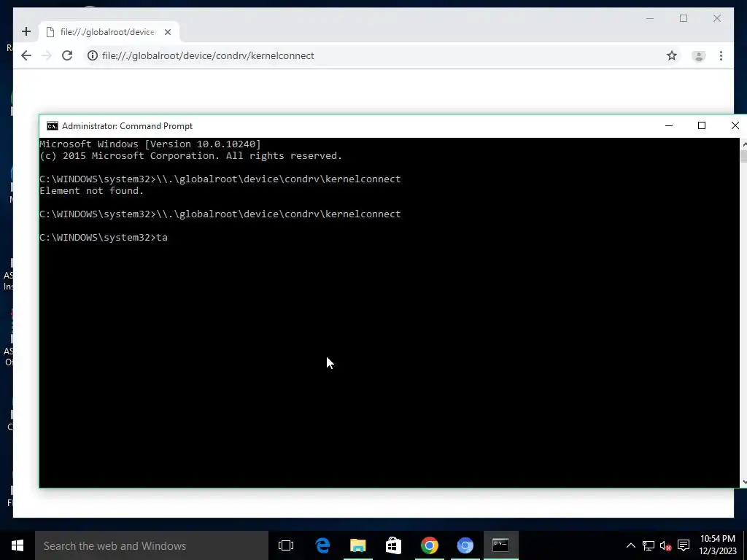Open Task View from the taskbar

286,545
